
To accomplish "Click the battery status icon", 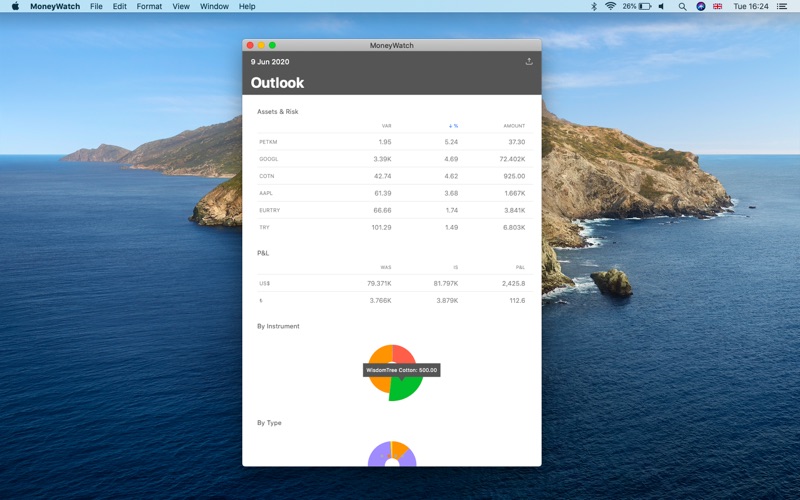I will coord(645,6).
